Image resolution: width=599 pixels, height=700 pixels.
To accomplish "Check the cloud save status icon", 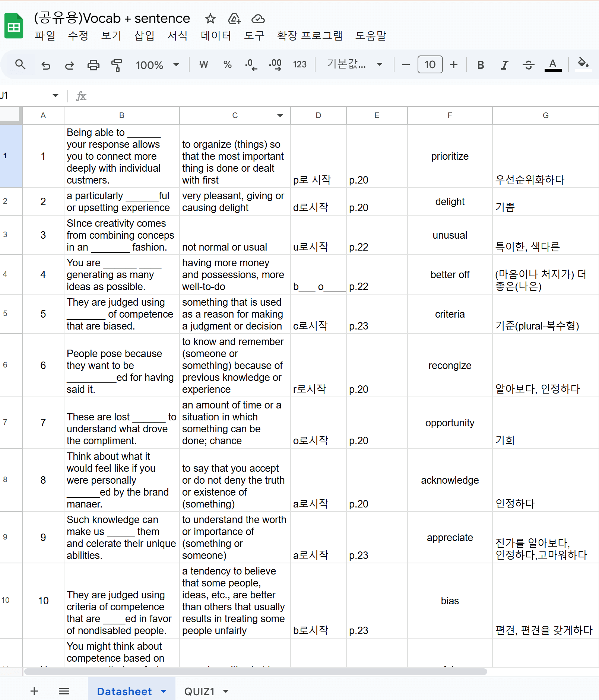I will (x=258, y=18).
